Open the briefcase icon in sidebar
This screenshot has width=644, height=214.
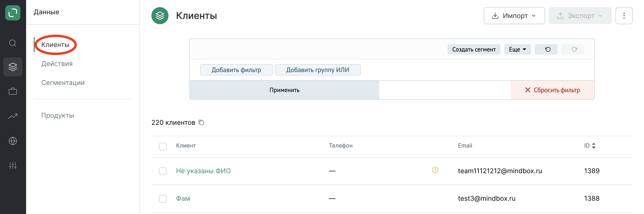[13, 91]
